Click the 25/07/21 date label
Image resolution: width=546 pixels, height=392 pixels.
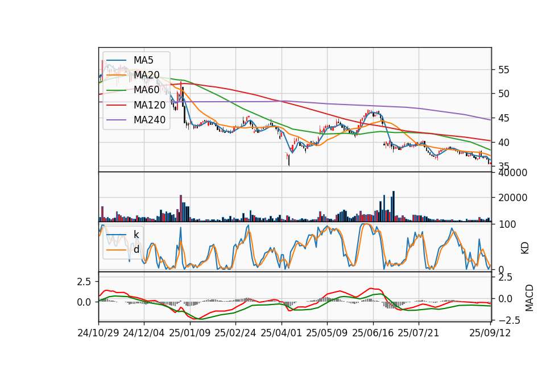coord(419,333)
